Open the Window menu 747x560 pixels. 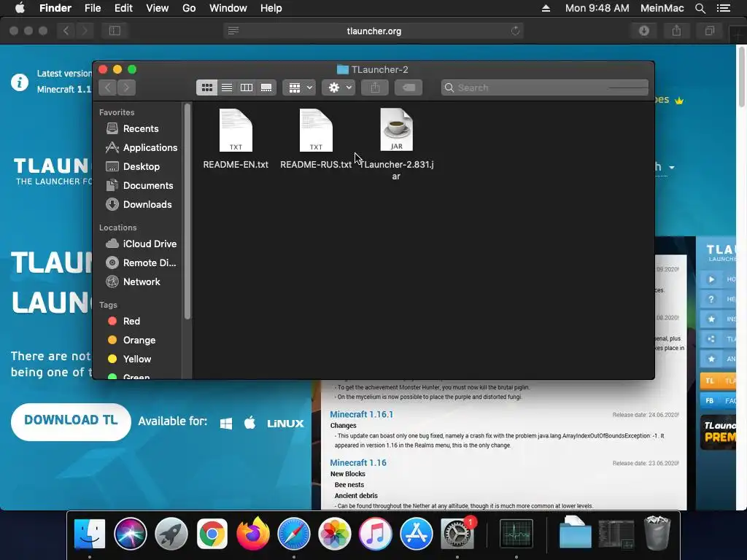(x=228, y=8)
